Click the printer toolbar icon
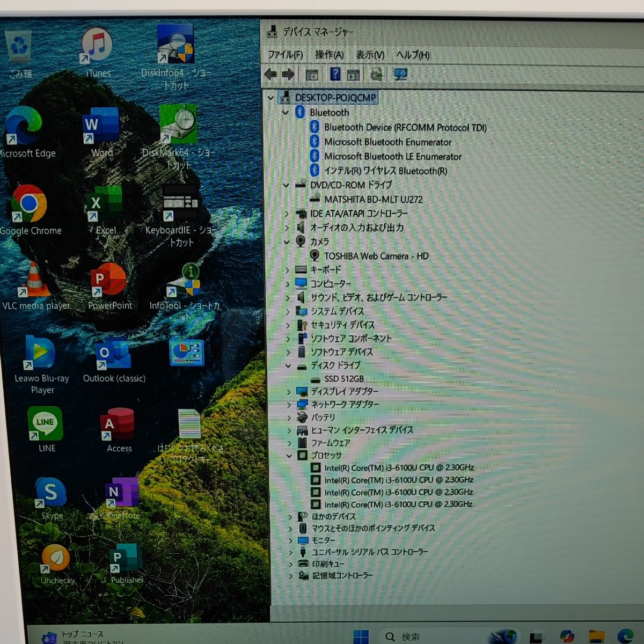 tap(377, 74)
